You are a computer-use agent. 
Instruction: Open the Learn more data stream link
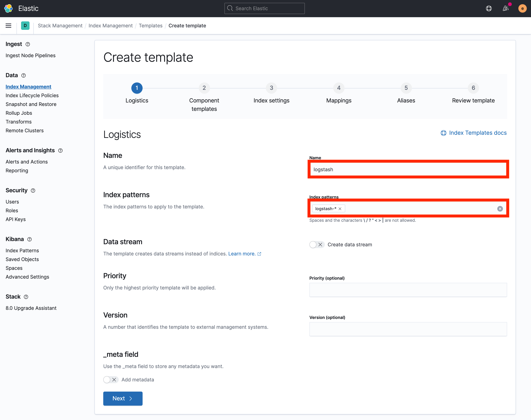pos(242,254)
